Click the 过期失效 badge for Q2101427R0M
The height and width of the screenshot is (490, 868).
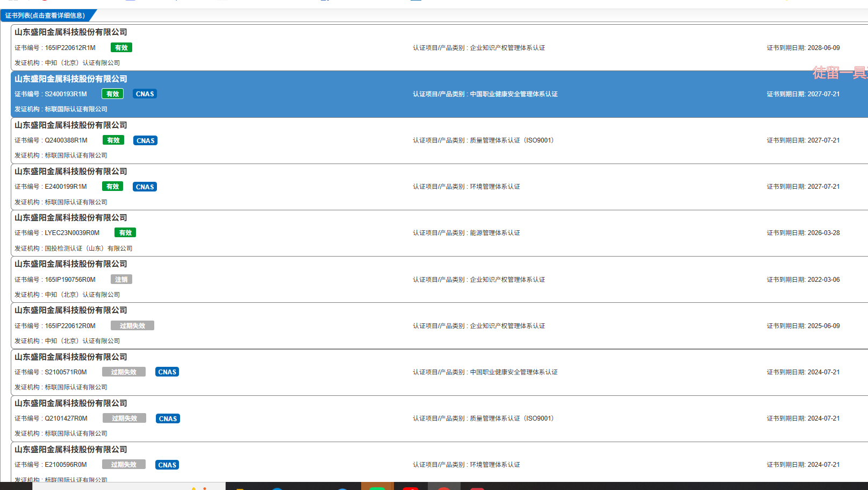tap(124, 418)
